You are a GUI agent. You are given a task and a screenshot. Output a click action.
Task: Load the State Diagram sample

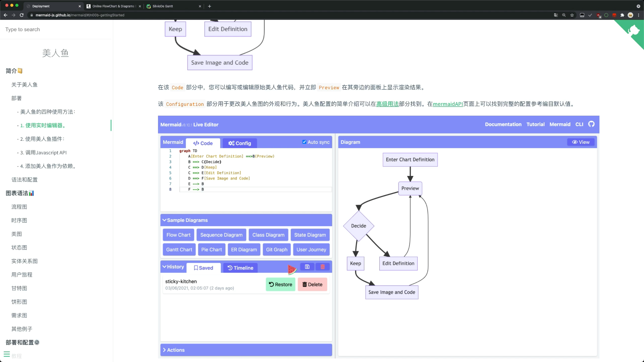click(310, 235)
